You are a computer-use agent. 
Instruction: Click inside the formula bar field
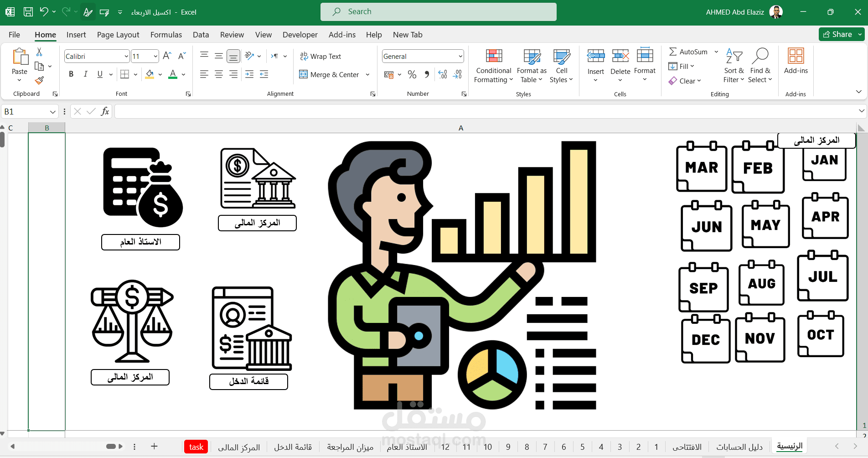[x=485, y=111]
